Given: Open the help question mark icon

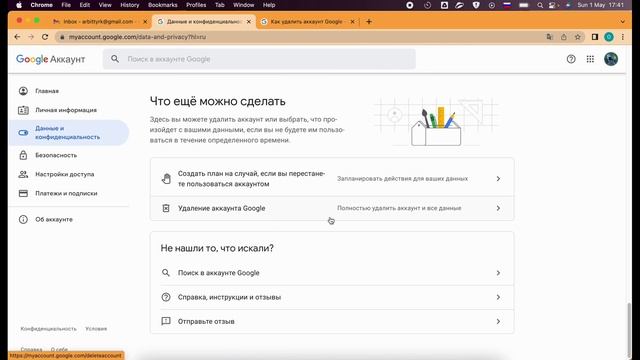Looking at the screenshot, I should coord(571,59).
